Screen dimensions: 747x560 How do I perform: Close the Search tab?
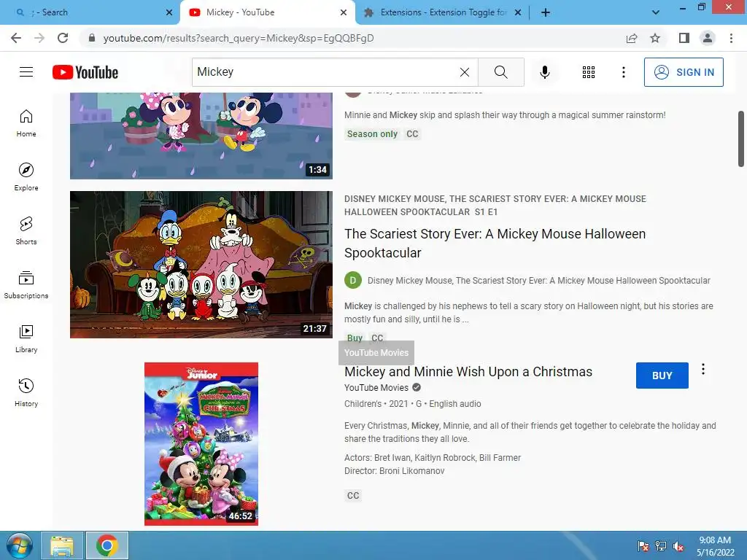[169, 12]
